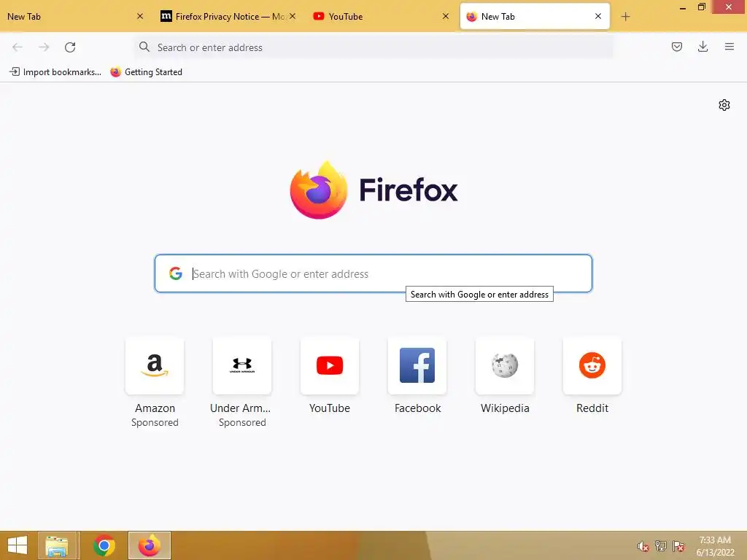The width and height of the screenshot is (747, 560).
Task: Close the YouTube tab
Action: [446, 16]
